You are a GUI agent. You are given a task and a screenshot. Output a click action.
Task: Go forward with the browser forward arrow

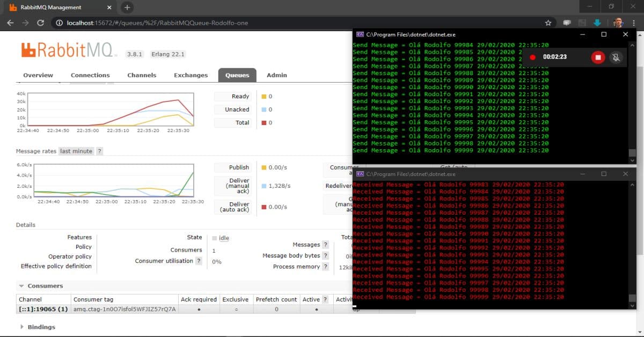click(x=25, y=23)
